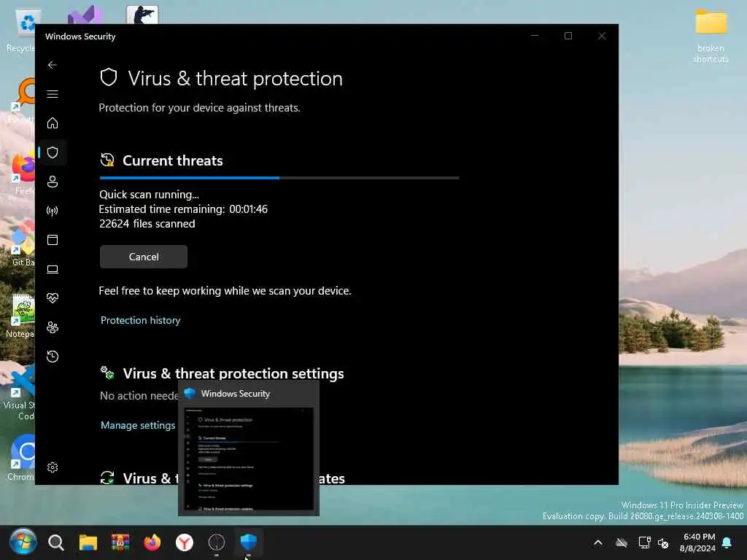Image resolution: width=747 pixels, height=560 pixels.
Task: Click the Windows Security taskbar icon
Action: pos(249,542)
